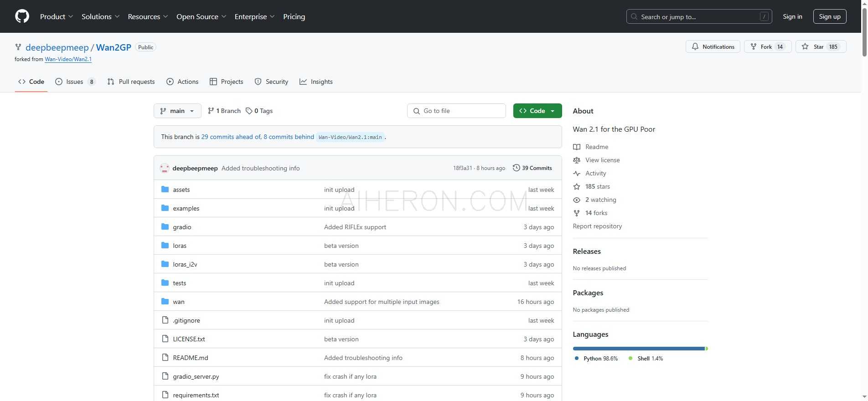Open the loras_i2v folder
868x401 pixels.
point(185,264)
